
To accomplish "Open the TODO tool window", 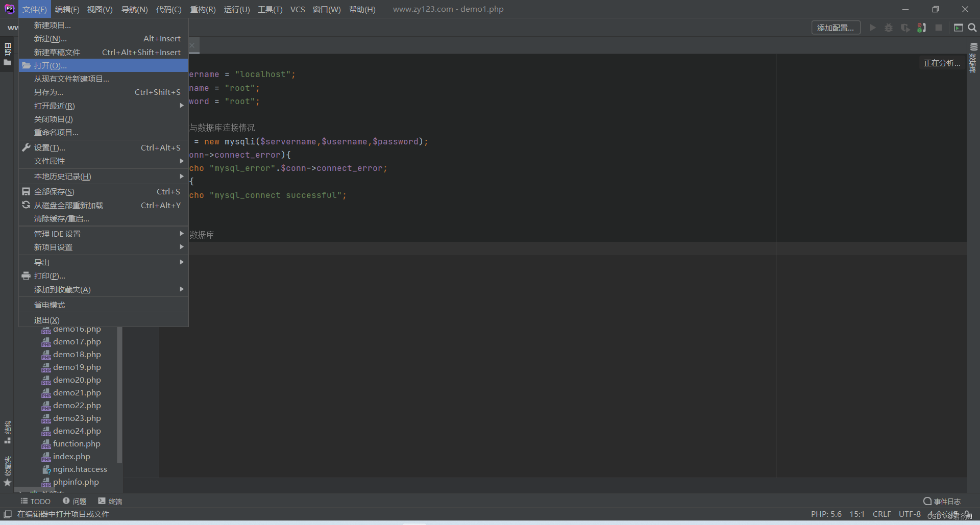I will pos(35,501).
